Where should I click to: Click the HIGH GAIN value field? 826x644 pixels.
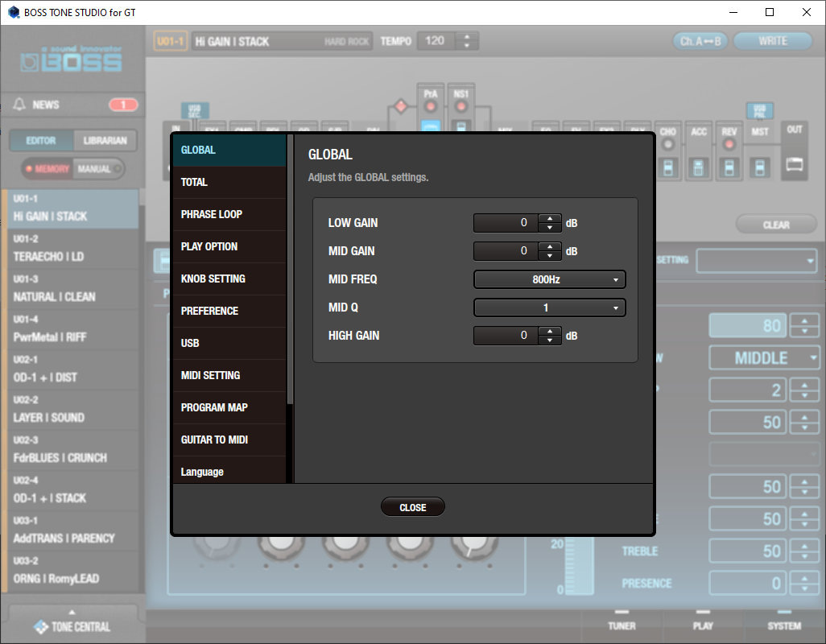point(506,336)
